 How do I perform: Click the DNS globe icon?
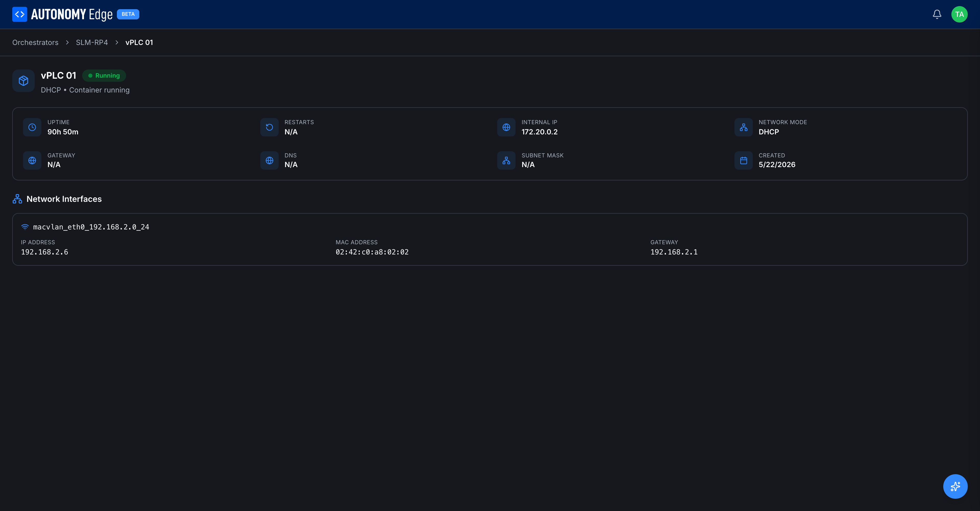[269, 160]
